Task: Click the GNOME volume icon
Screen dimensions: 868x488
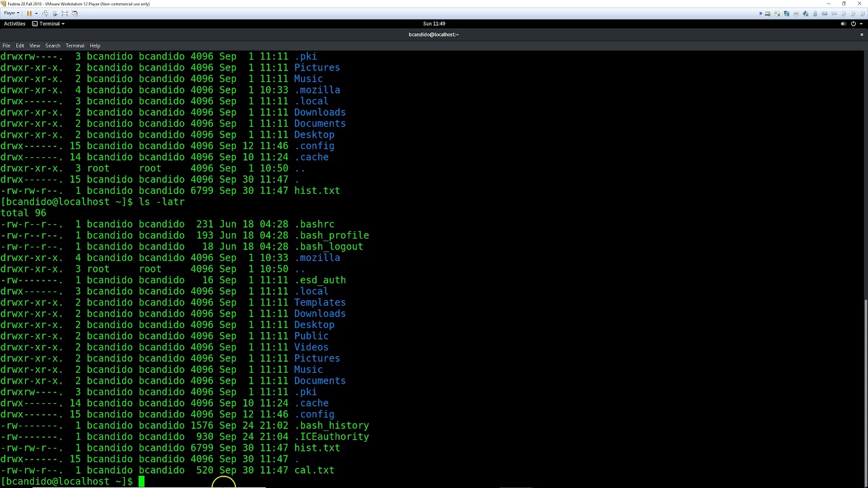Action: tap(843, 24)
